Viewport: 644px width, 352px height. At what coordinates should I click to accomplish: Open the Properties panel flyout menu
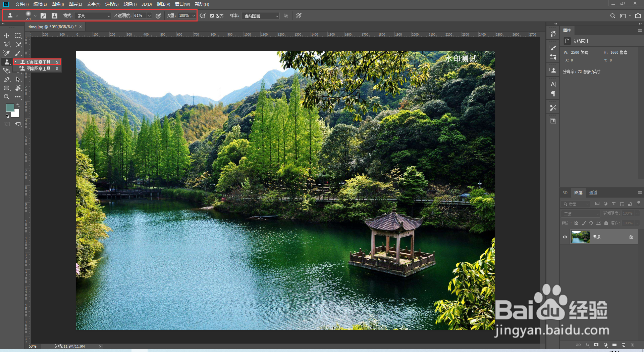[x=640, y=30]
